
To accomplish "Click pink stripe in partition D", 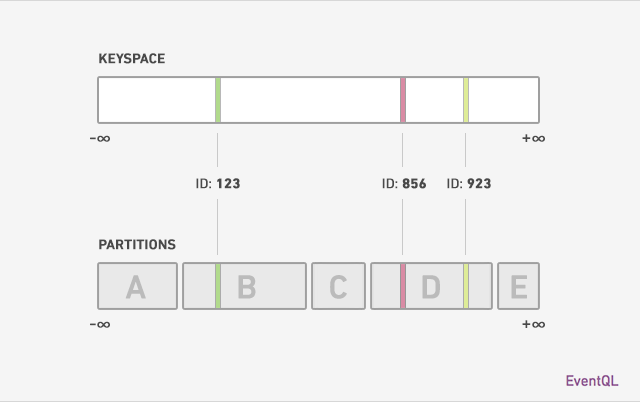I will pos(403,286).
